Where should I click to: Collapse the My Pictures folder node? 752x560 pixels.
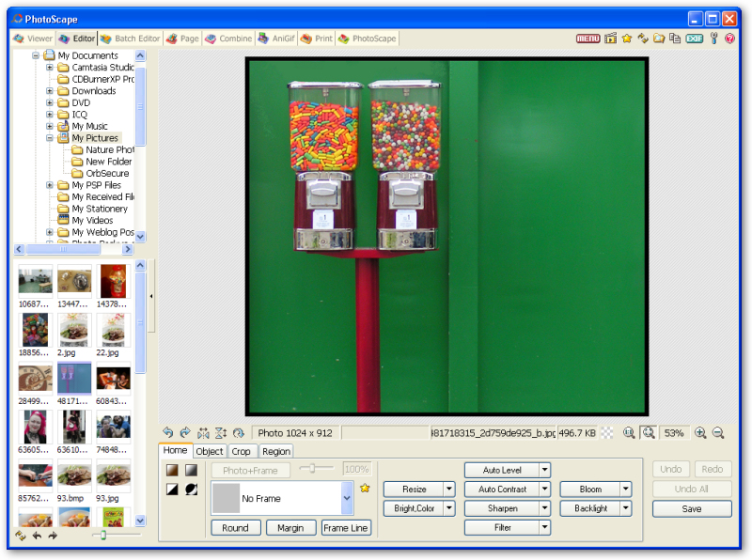(x=50, y=138)
